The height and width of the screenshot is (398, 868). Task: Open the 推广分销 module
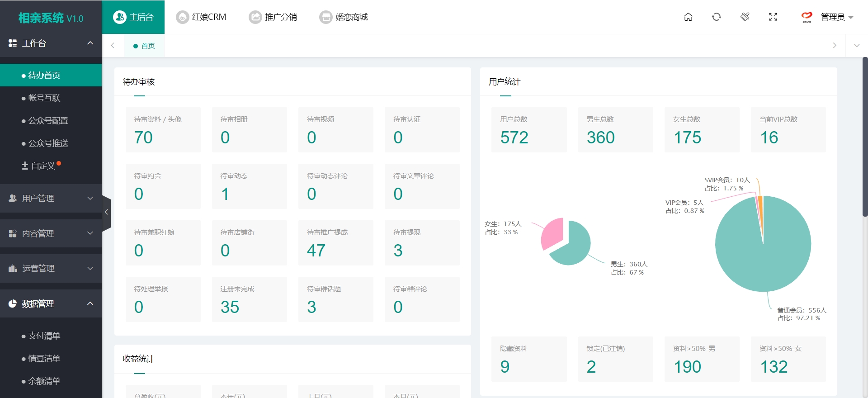point(273,17)
